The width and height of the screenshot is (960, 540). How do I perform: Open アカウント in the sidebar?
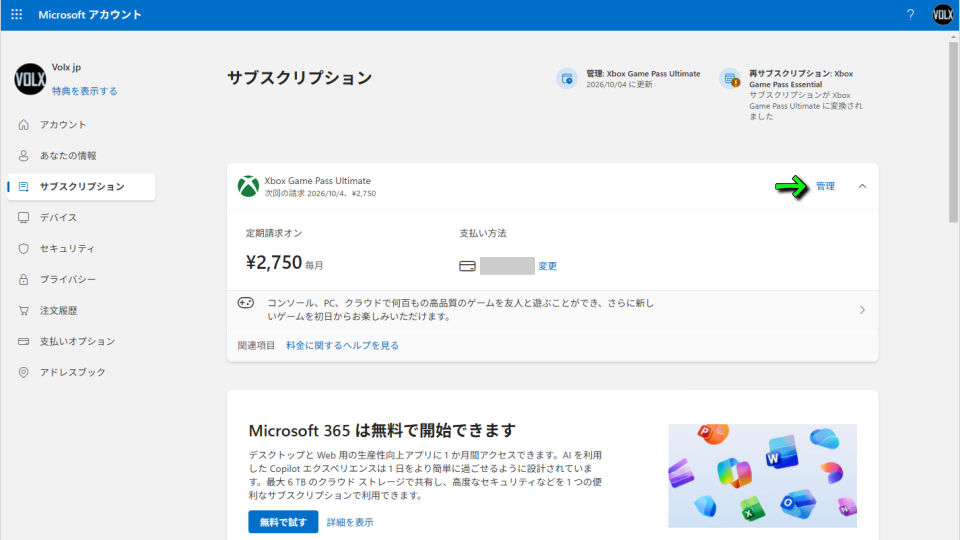63,125
